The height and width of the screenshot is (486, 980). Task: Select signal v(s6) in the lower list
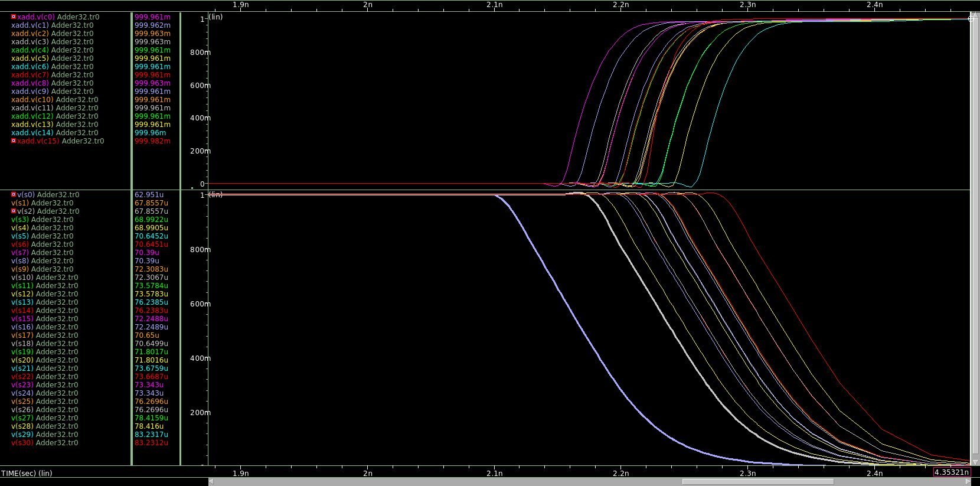42,244
